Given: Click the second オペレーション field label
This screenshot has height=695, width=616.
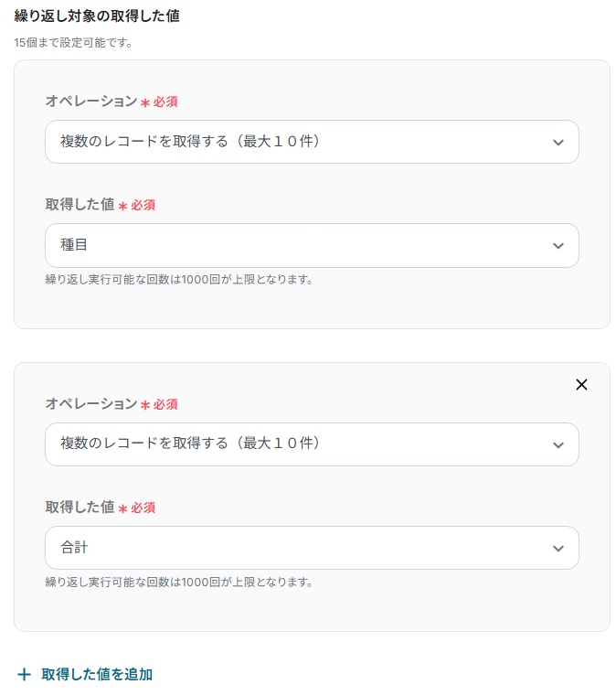Looking at the screenshot, I should (x=90, y=404).
